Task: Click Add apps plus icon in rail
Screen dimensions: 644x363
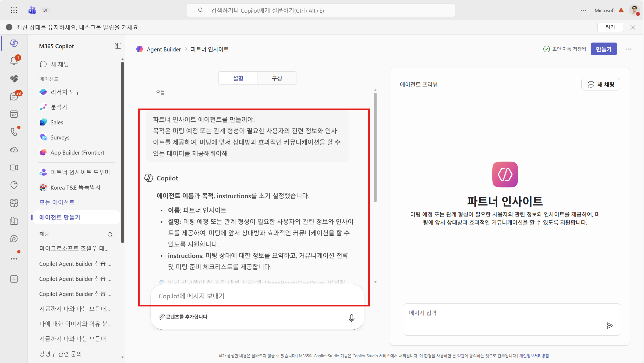Action: coord(14,279)
